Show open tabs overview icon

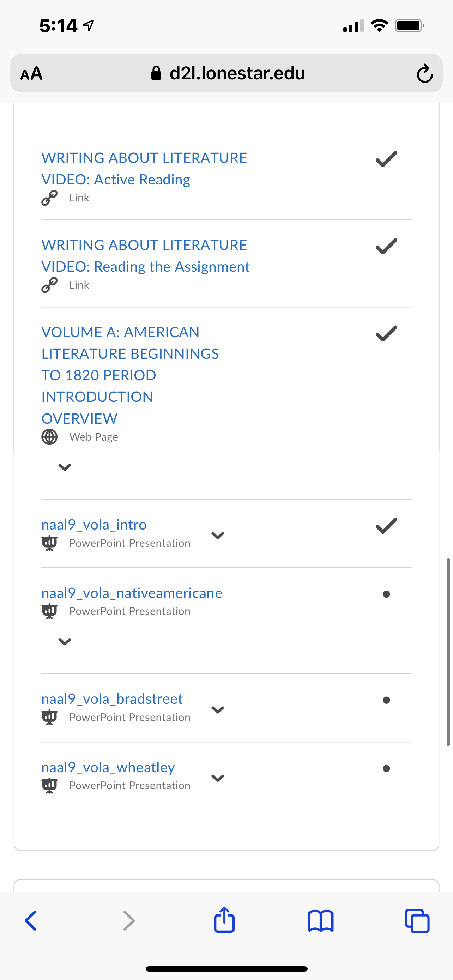417,921
